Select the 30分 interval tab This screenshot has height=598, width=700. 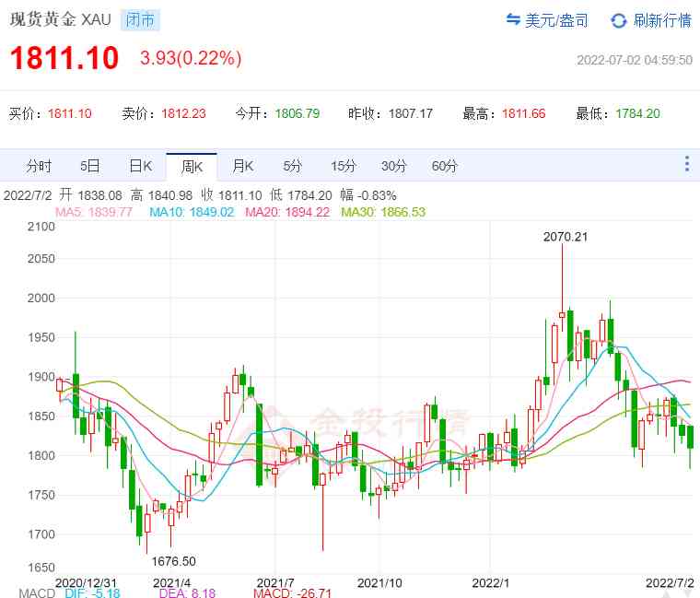click(x=394, y=166)
